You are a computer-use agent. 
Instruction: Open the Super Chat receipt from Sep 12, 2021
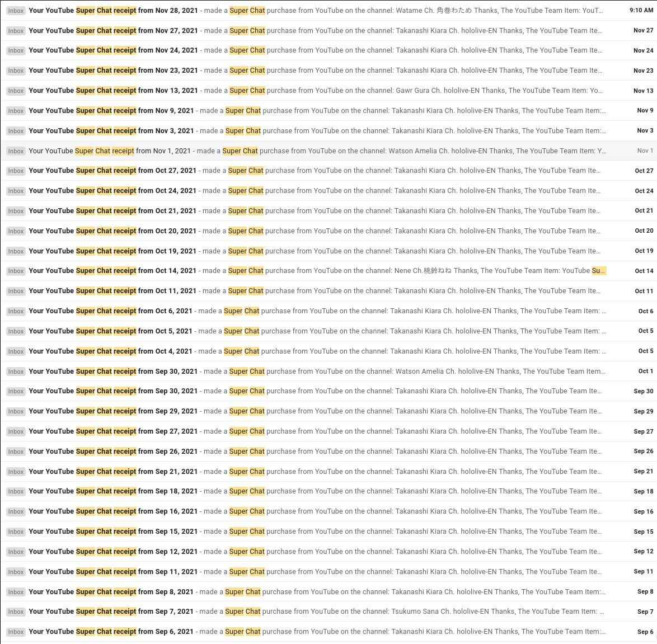(328, 552)
